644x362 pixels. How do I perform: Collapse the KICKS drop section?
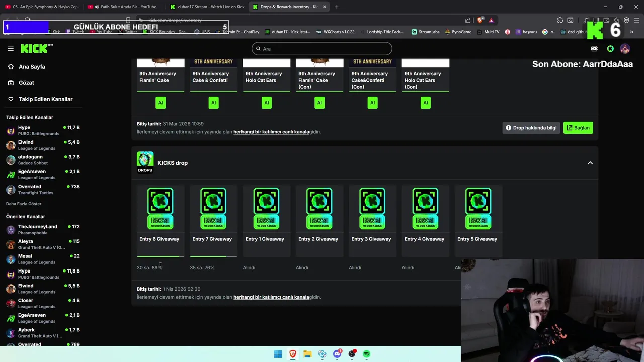pos(590,163)
